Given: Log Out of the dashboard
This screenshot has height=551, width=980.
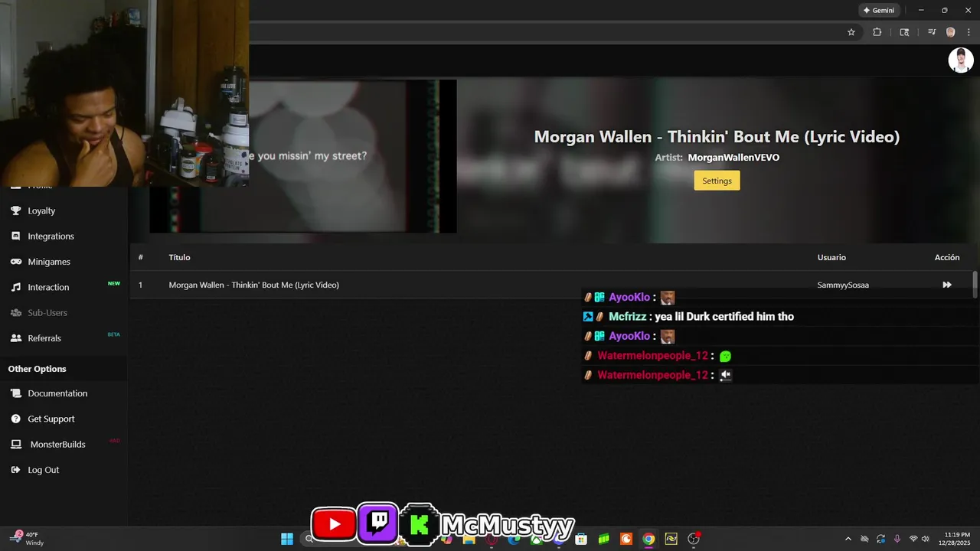Looking at the screenshot, I should 43,470.
